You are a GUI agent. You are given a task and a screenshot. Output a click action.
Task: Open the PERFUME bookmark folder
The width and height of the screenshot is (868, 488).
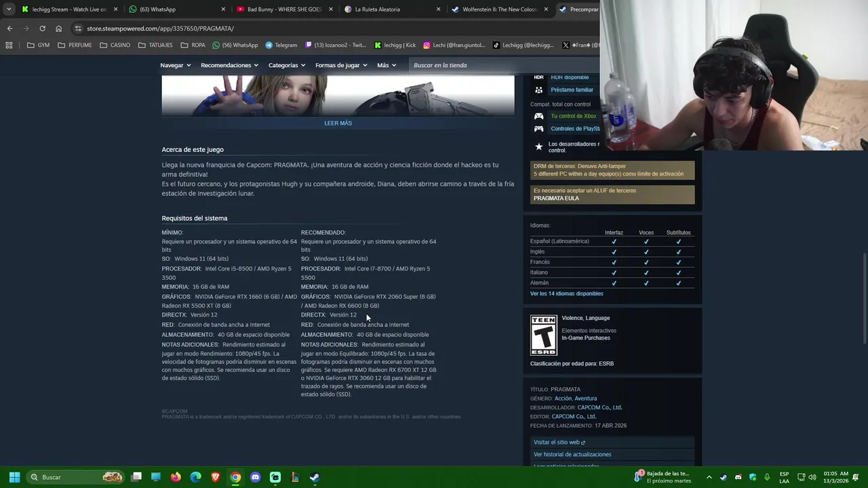point(75,45)
